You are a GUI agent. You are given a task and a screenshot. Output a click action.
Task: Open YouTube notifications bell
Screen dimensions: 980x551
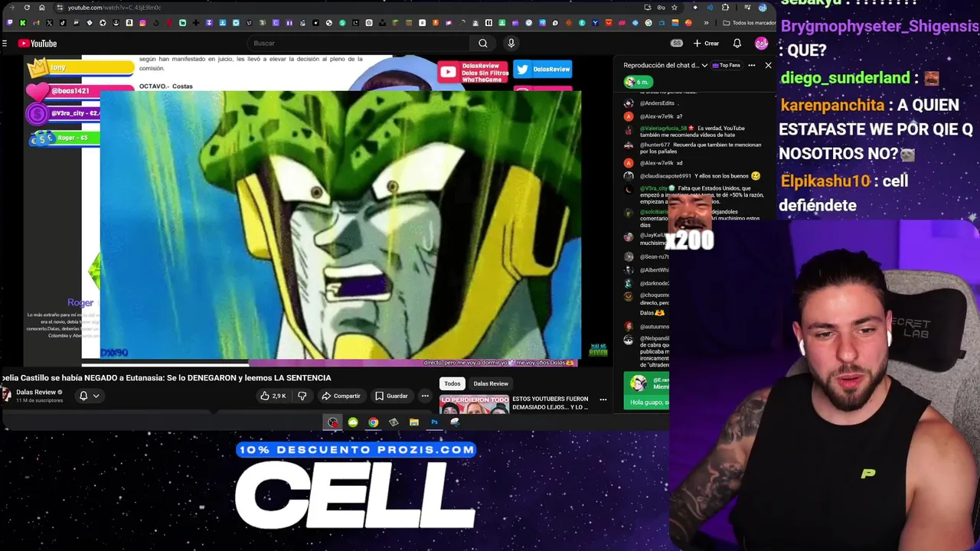pos(737,44)
